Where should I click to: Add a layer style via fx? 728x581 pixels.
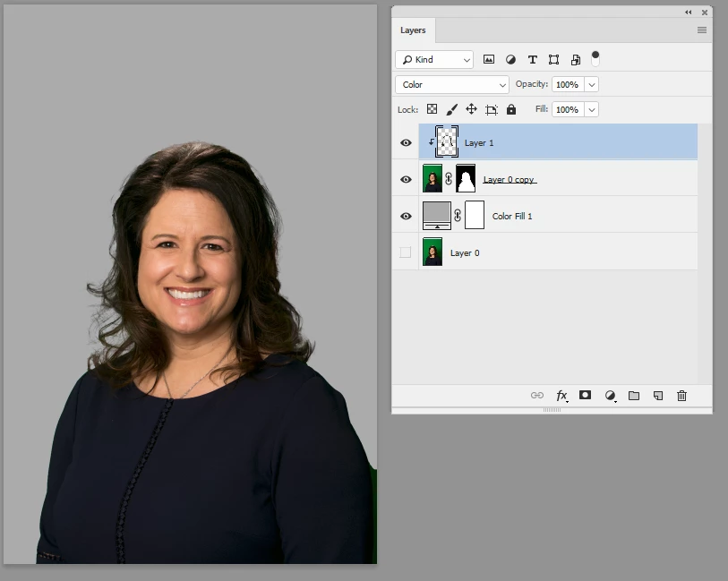click(561, 396)
